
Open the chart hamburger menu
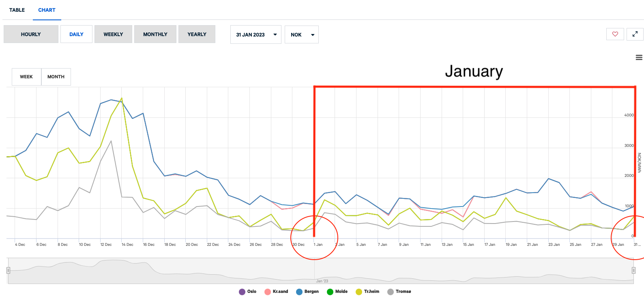pyautogui.click(x=639, y=58)
